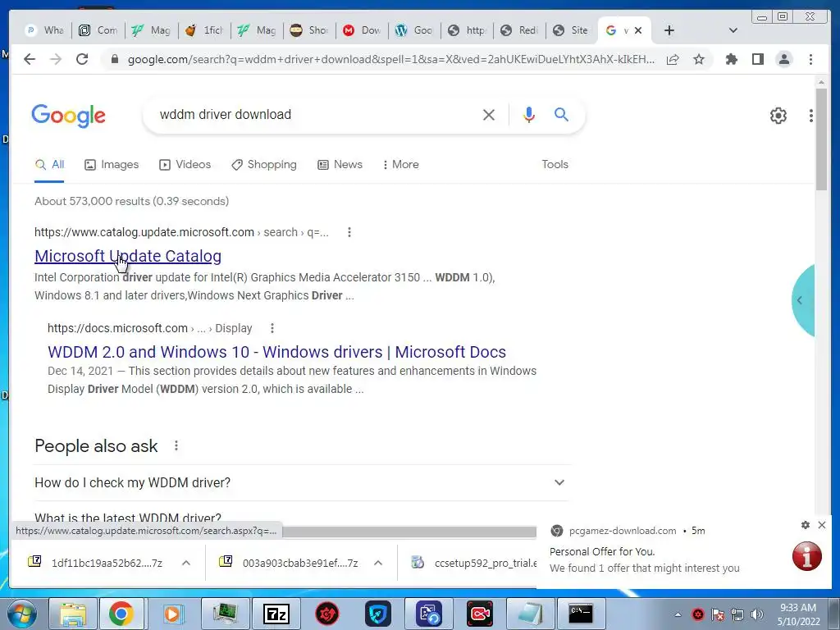
Task: Open Microsoft Update Catalog link
Action: (128, 256)
